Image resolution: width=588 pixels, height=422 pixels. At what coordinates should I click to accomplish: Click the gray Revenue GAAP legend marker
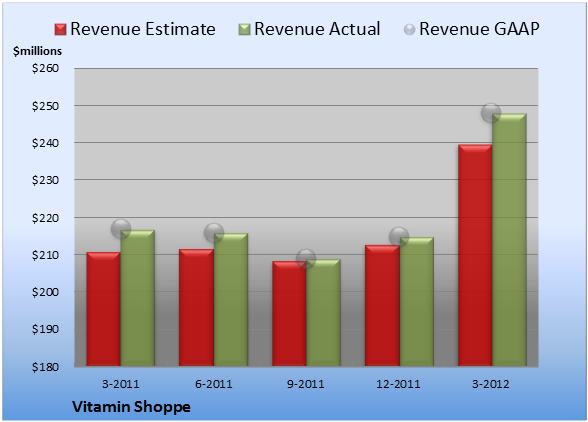(x=410, y=30)
